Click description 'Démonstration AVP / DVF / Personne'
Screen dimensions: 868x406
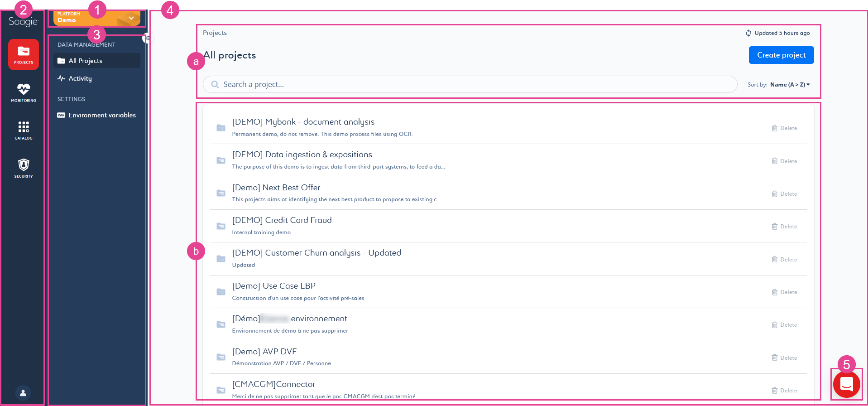[x=281, y=363]
